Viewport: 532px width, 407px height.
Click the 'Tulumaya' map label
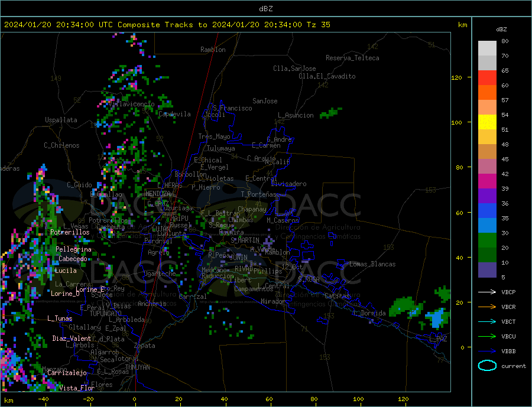click(x=221, y=148)
